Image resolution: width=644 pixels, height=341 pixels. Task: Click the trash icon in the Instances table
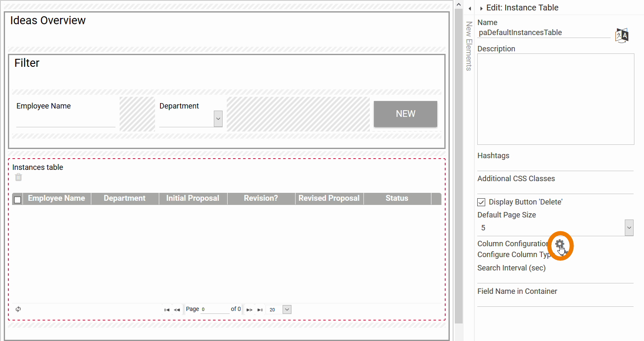[x=18, y=177]
